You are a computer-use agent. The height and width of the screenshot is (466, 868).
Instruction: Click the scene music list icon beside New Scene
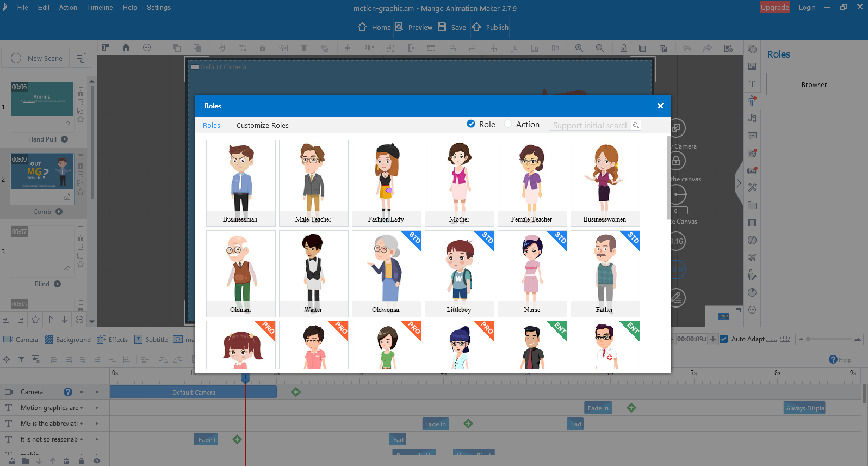tap(81, 58)
